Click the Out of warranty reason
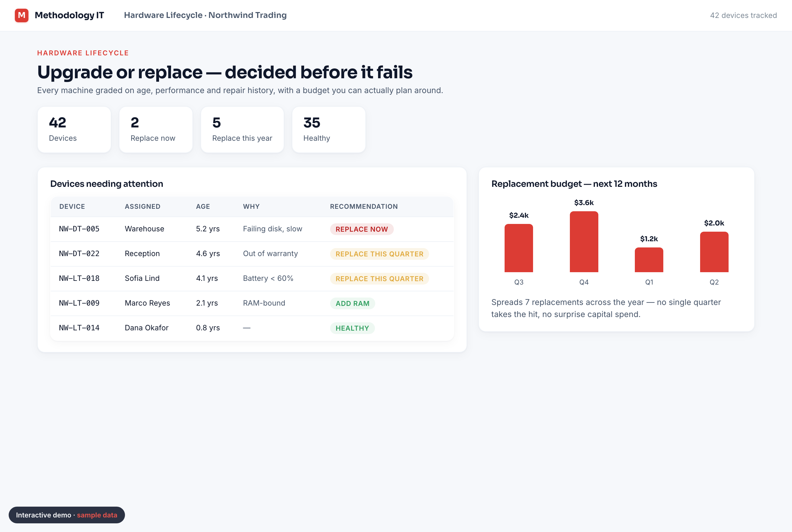The width and height of the screenshot is (792, 532). [270, 254]
